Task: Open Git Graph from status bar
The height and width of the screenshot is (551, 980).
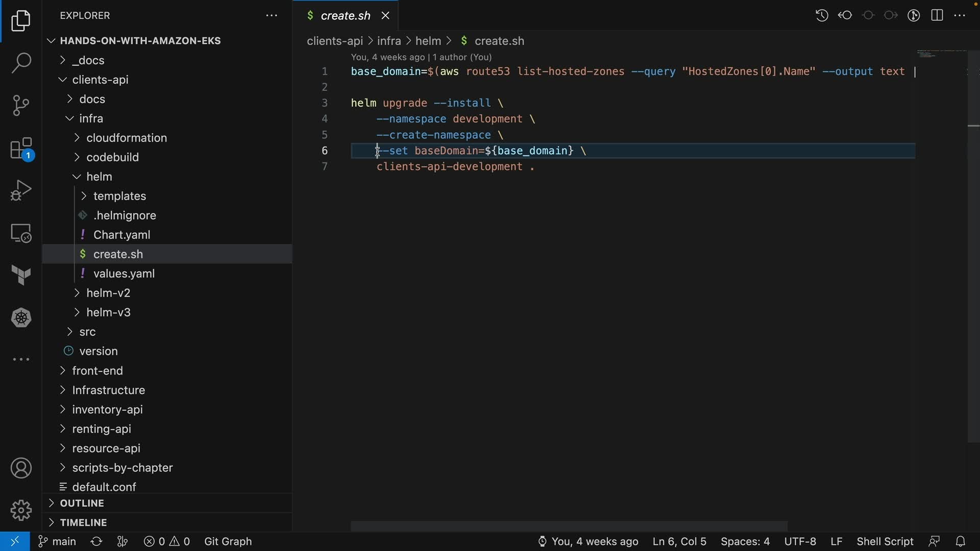Action: point(228,541)
